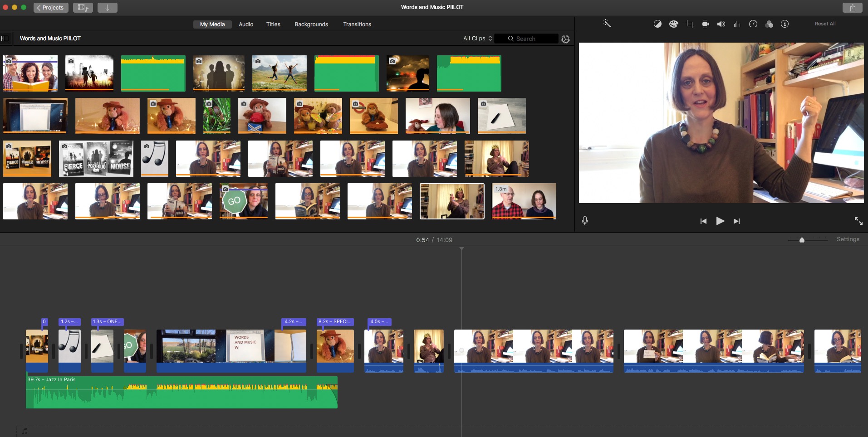Go back to Projects
This screenshot has width=868, height=437.
[51, 8]
